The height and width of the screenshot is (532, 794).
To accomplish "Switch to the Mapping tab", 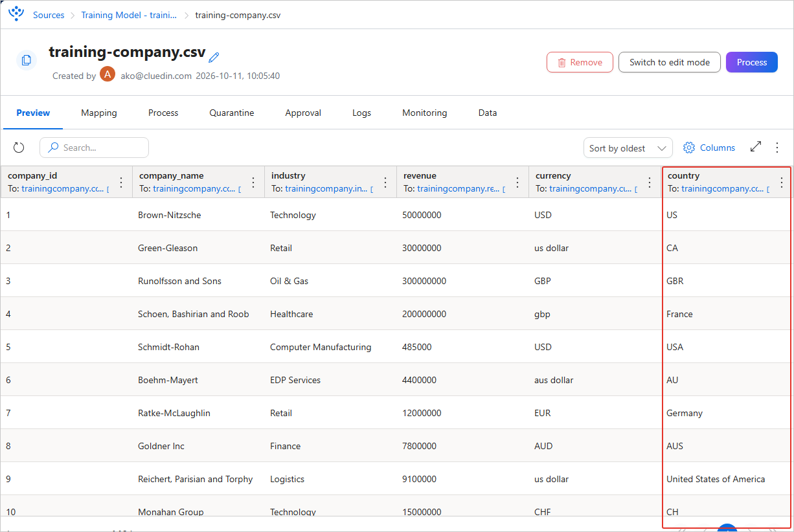I will [99, 113].
